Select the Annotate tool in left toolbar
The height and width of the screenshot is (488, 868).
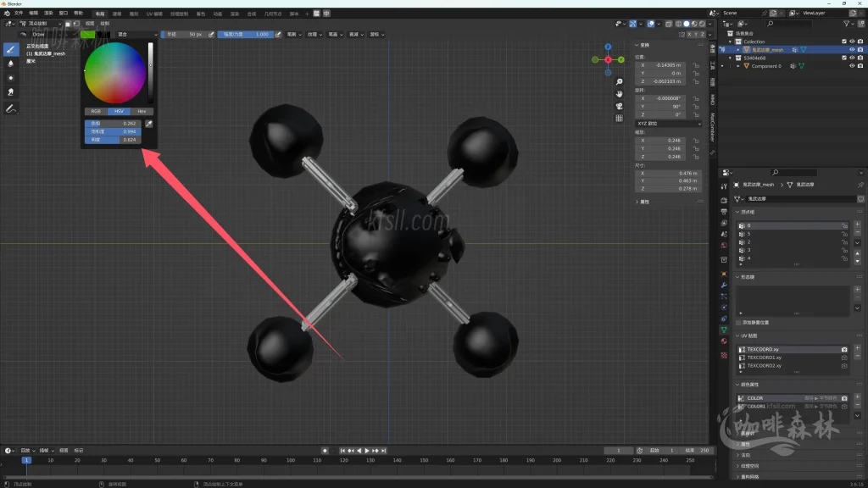click(11, 109)
